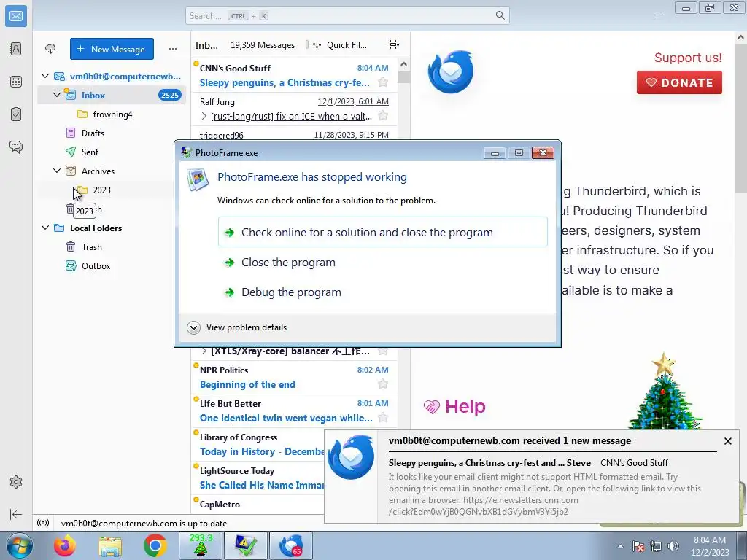Open message list display options icon
This screenshot has height=560, width=747.
point(395,44)
